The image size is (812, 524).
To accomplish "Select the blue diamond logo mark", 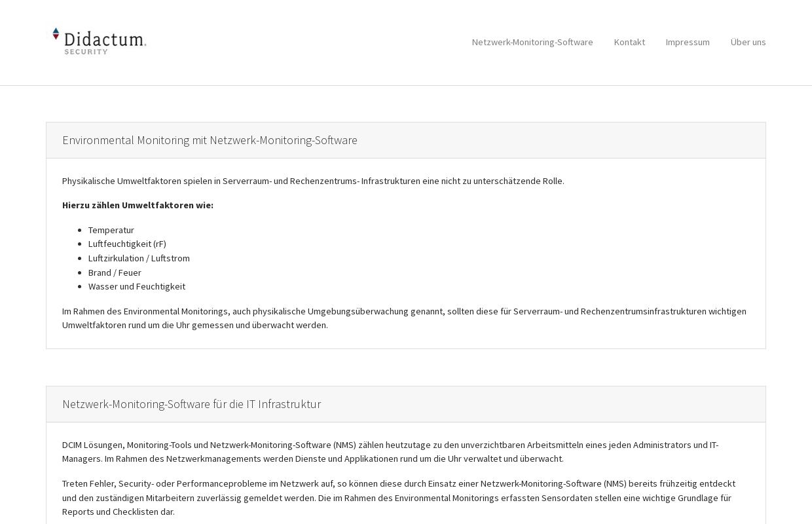I will click(x=56, y=31).
